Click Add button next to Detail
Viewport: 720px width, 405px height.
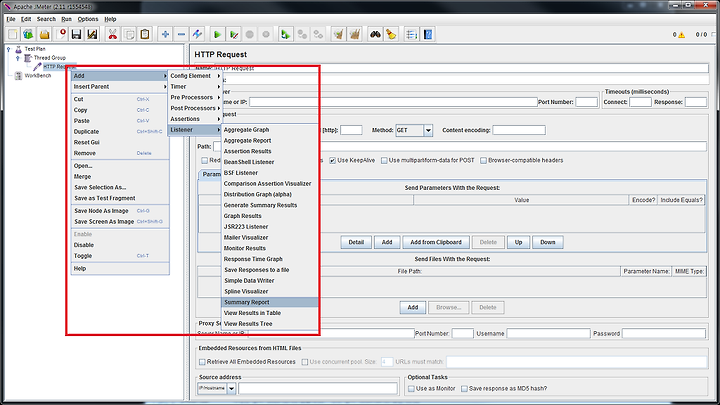click(387, 242)
